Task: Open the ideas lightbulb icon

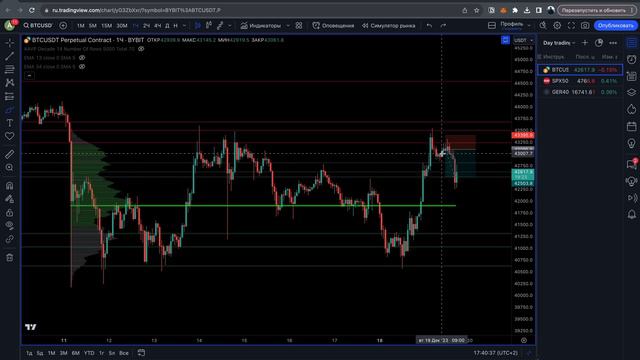Action: point(631,143)
